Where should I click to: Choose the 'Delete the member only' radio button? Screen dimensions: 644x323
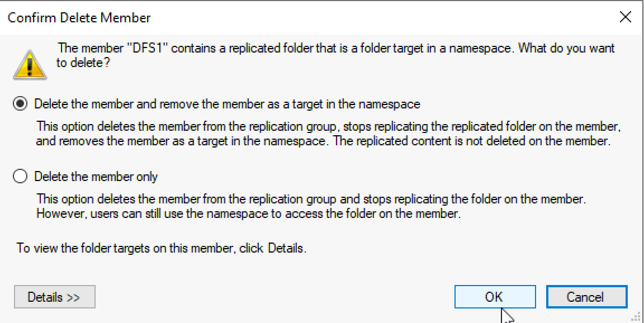click(x=20, y=177)
